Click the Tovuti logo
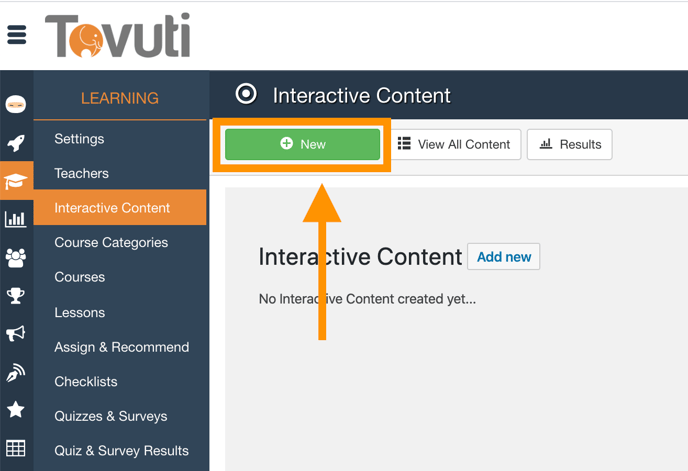The image size is (688, 471). pyautogui.click(x=118, y=35)
